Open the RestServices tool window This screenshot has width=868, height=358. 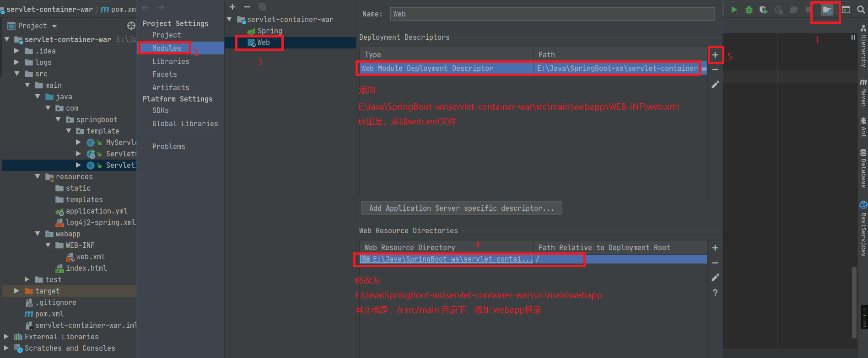point(863,229)
